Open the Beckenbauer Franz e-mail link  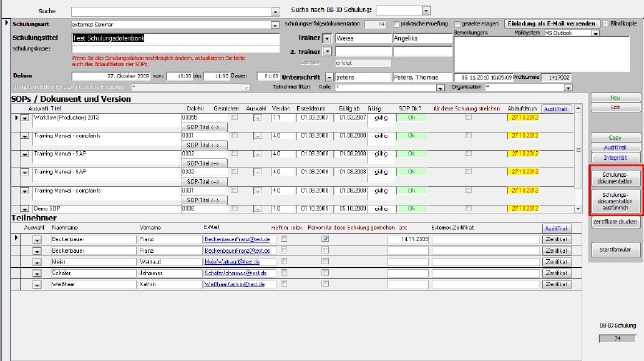click(x=237, y=239)
